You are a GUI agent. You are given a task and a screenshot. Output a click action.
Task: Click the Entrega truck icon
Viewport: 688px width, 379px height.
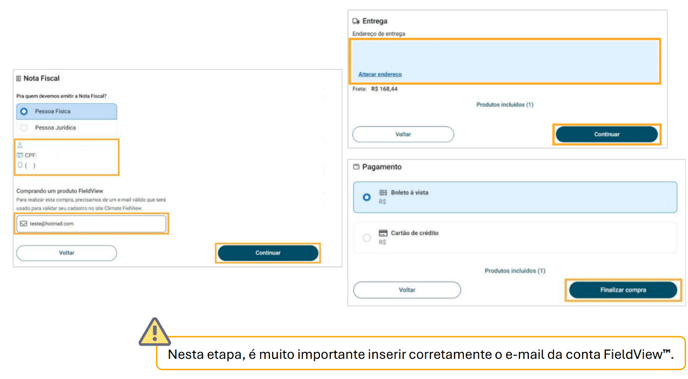356,21
